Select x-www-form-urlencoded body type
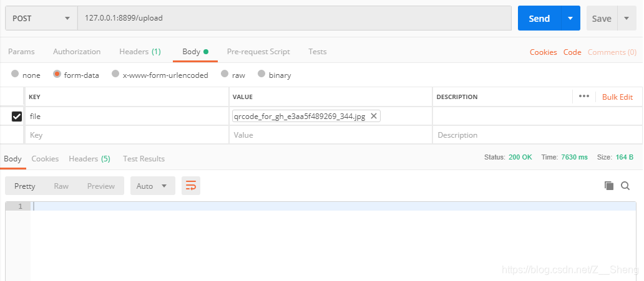 click(x=115, y=74)
